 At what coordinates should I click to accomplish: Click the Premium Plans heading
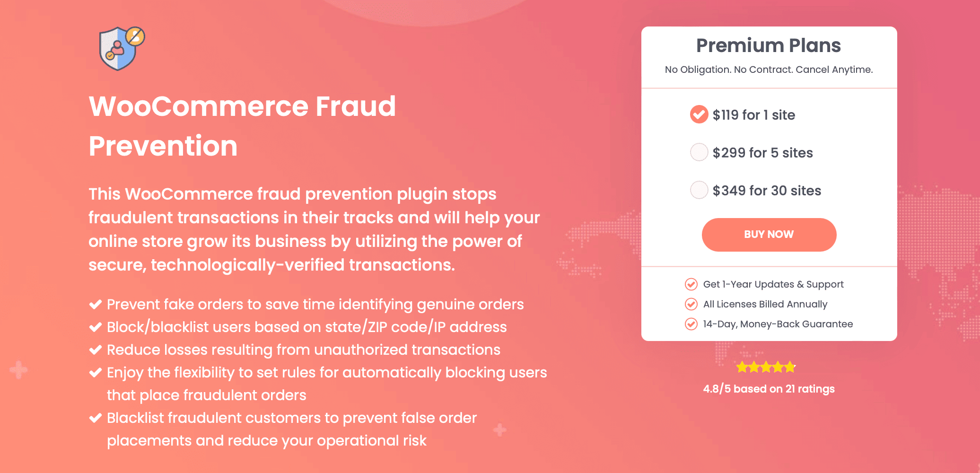[x=769, y=45]
